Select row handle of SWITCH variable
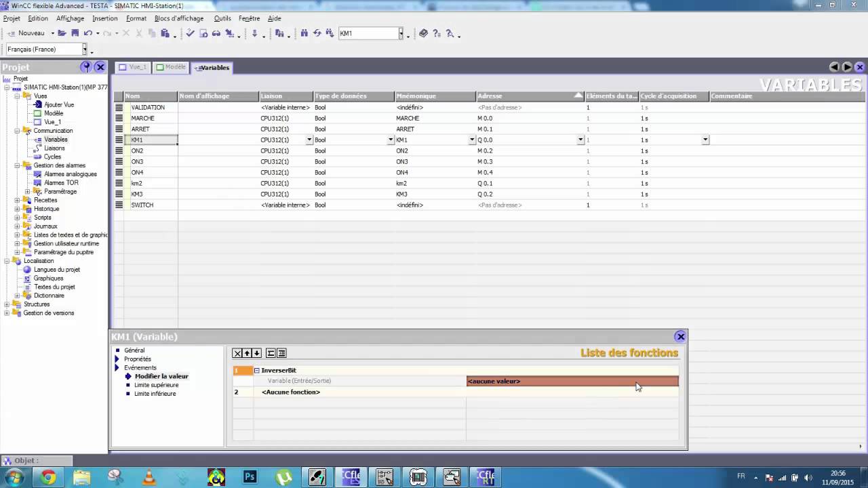Screen dimensions: 868x488 click(119, 205)
